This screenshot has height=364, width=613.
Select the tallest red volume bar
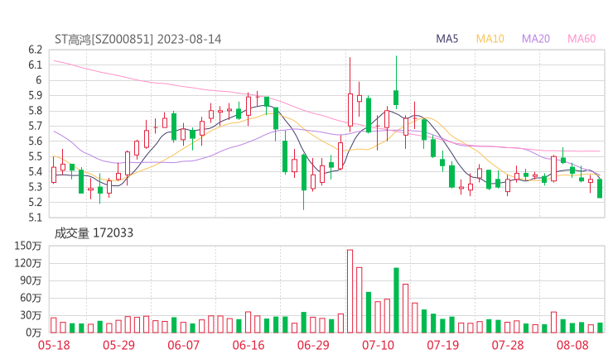[x=350, y=290]
